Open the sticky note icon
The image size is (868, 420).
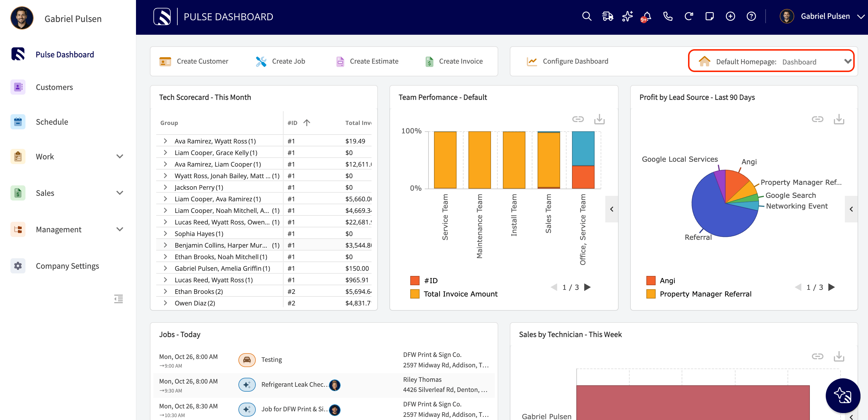tap(710, 16)
